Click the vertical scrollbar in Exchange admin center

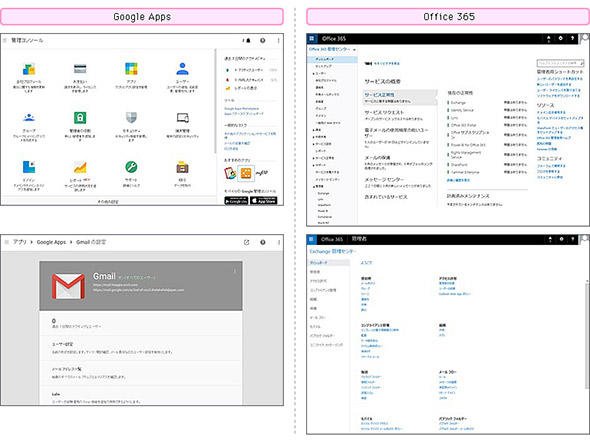coord(587,335)
